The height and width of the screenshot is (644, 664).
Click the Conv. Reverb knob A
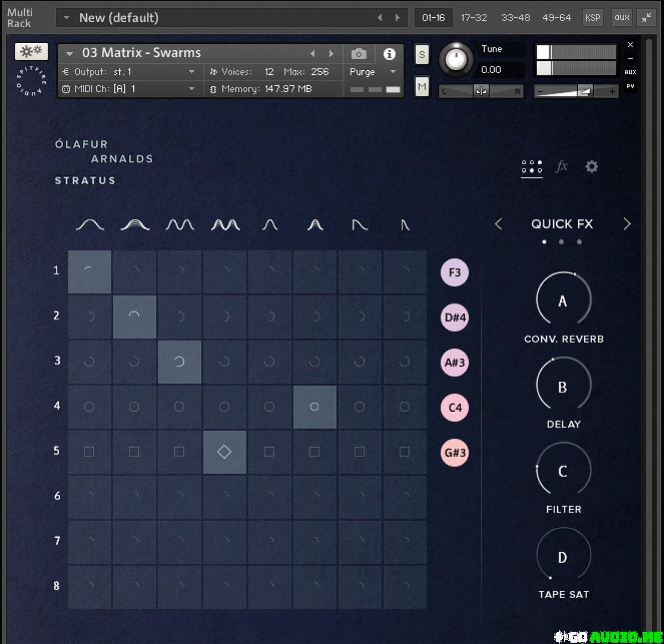pos(563,300)
